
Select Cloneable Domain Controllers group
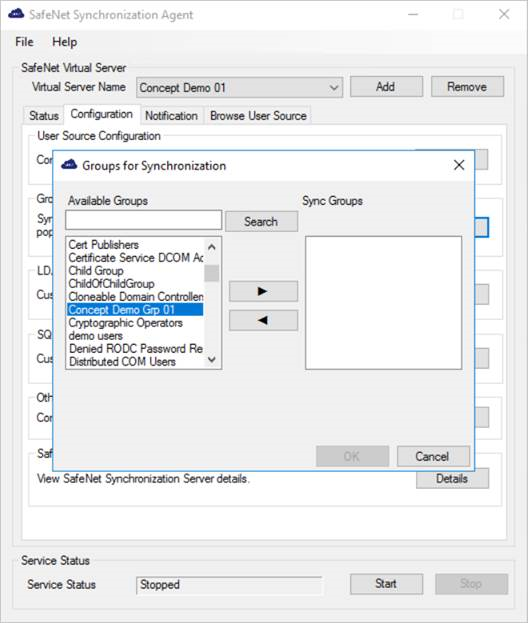[135, 297]
